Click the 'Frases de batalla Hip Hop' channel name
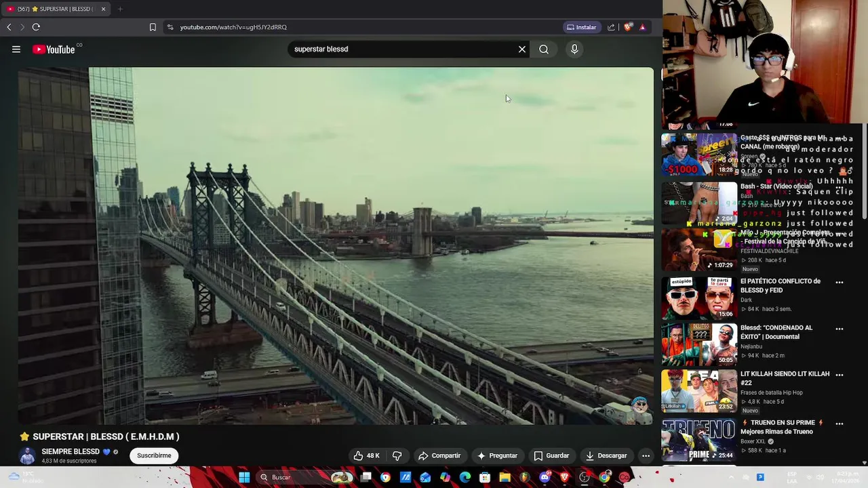Image resolution: width=868 pixels, height=488 pixels. 771,392
